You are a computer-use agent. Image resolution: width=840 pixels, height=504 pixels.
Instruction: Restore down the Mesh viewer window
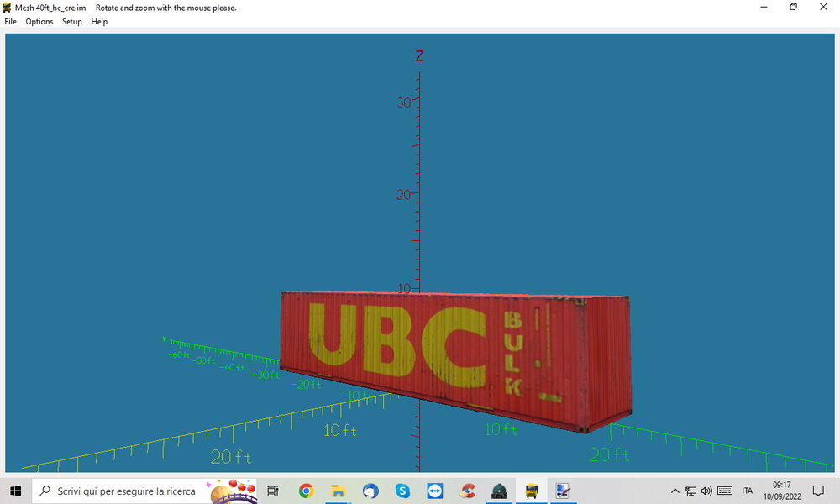pyautogui.click(x=794, y=7)
